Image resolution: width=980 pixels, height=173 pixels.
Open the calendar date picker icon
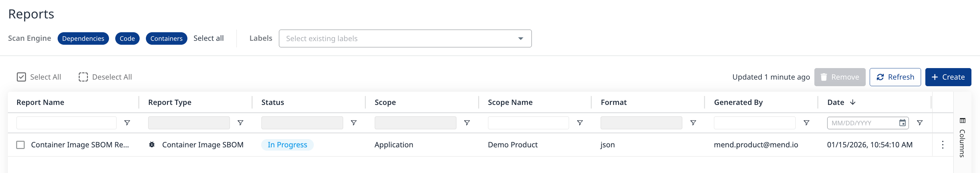(x=902, y=123)
